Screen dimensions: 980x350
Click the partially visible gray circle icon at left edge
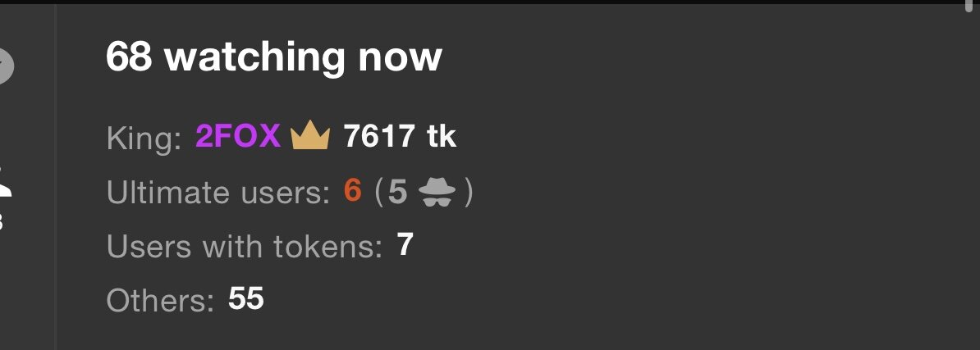[x=5, y=66]
